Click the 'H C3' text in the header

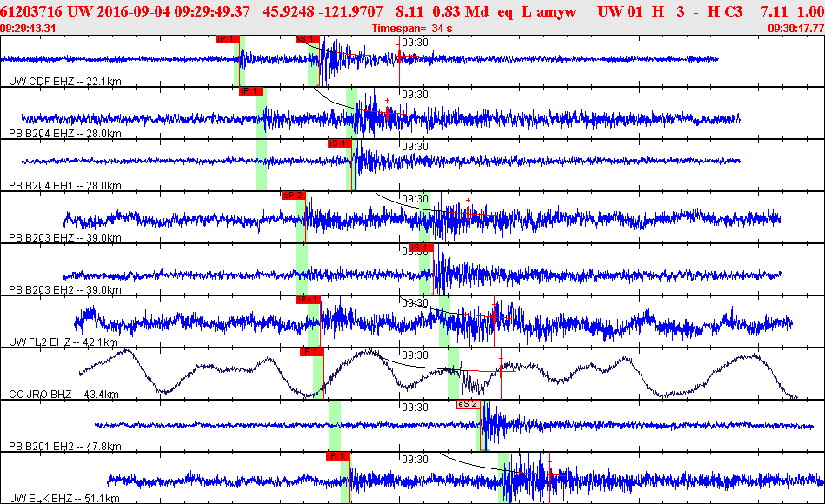[724, 11]
